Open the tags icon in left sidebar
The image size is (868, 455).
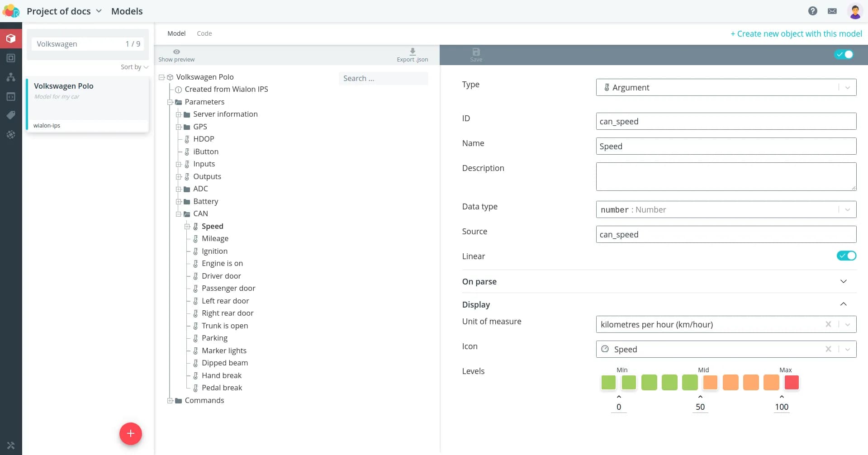click(x=11, y=115)
